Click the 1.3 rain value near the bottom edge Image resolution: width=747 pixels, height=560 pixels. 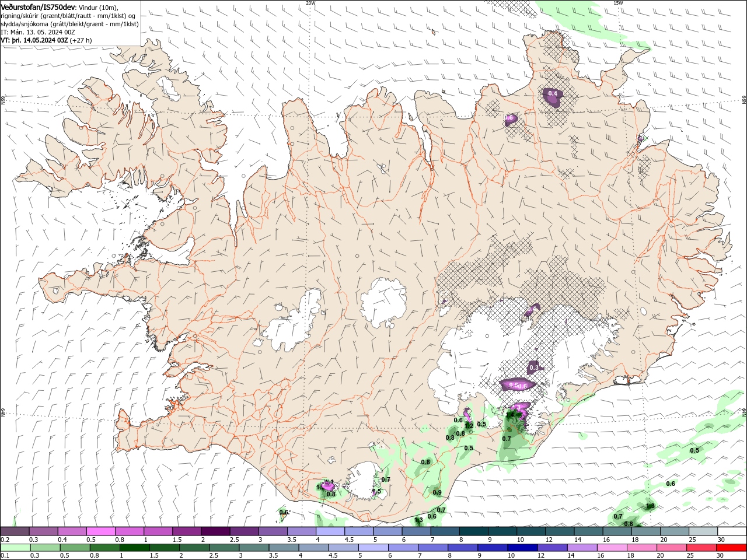point(418,520)
